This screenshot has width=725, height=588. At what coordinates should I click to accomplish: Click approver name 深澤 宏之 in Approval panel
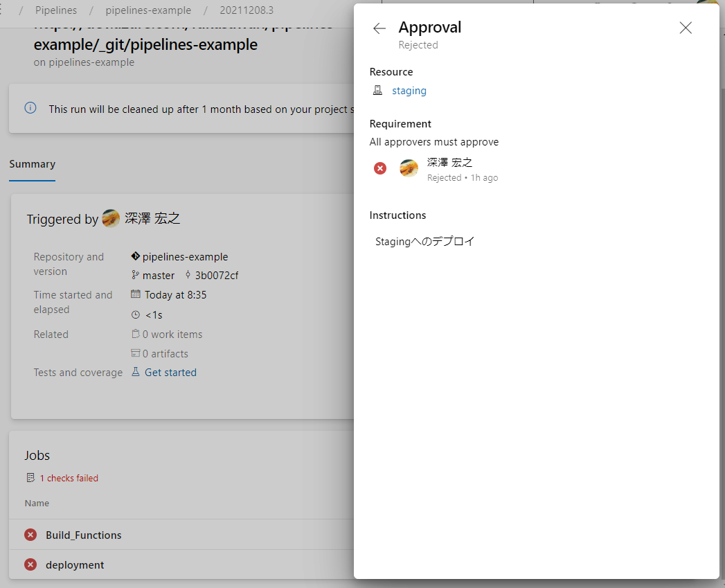pos(449,162)
